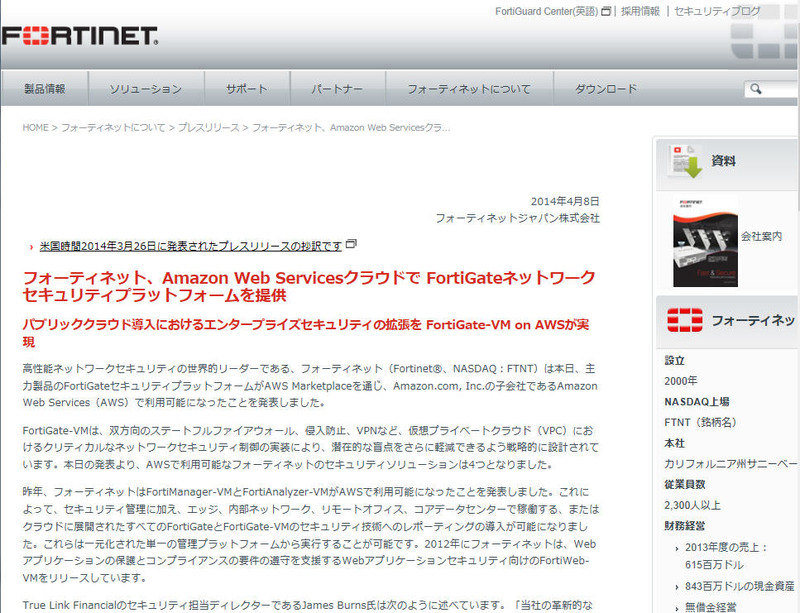This screenshot has height=613, width=800.
Task: Open the ソリューション navigation menu
Action: click(x=145, y=89)
